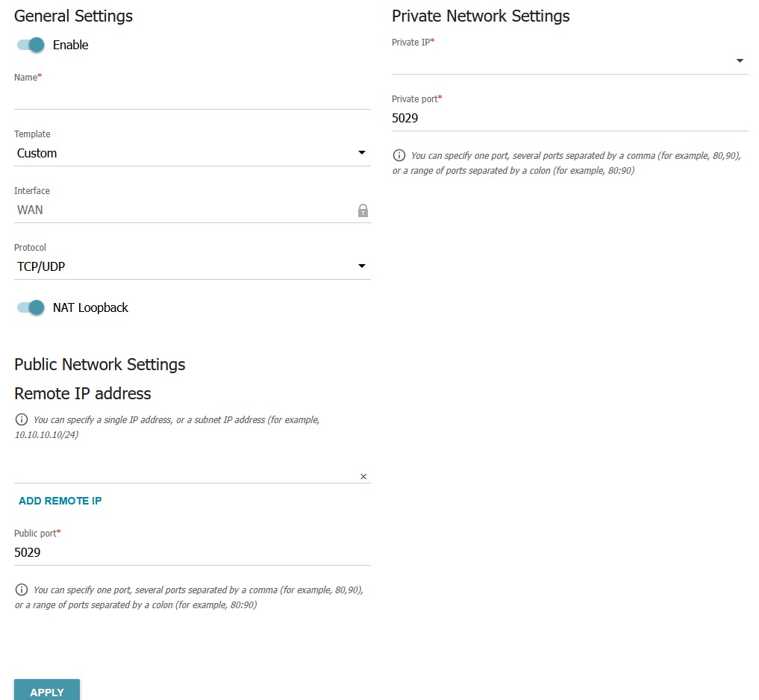Clear remote IP with the X icon

(x=363, y=477)
